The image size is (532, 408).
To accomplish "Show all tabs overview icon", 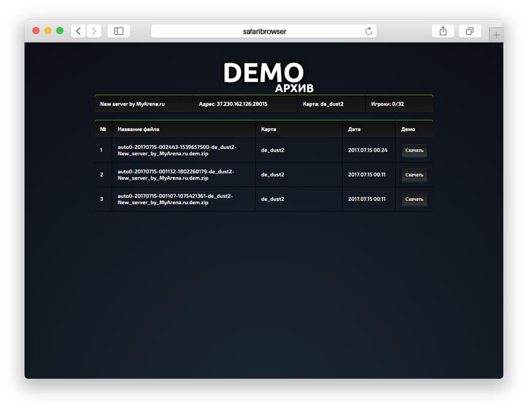I will (x=470, y=31).
